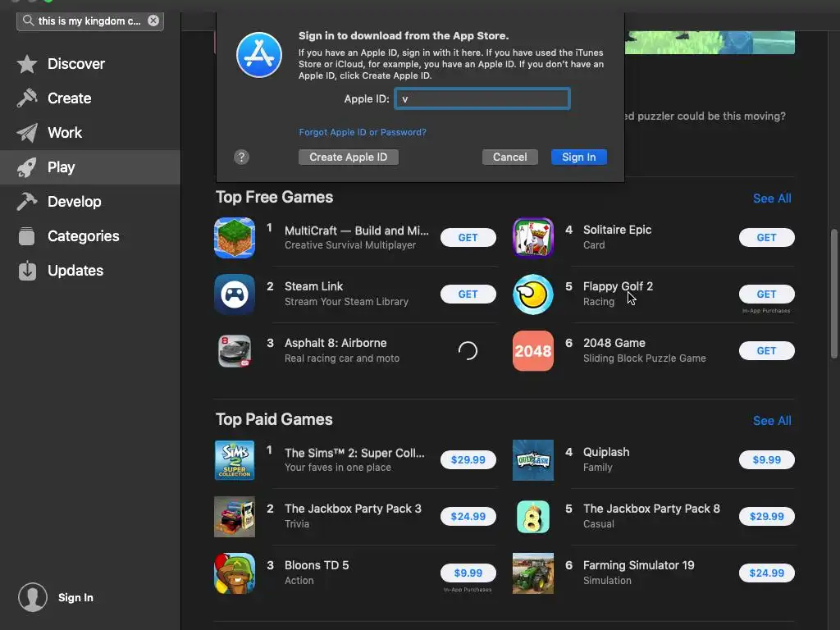Click the Apple ID input field
The width and height of the screenshot is (840, 630).
[x=482, y=98]
